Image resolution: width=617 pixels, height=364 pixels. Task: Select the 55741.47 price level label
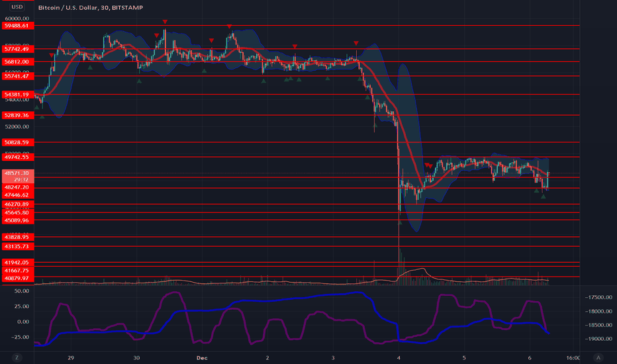[18, 76]
